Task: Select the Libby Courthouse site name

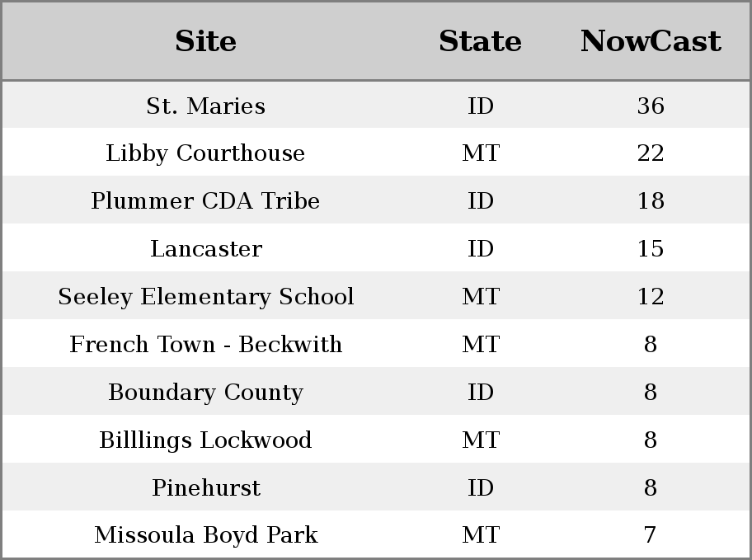Action: click(x=206, y=153)
